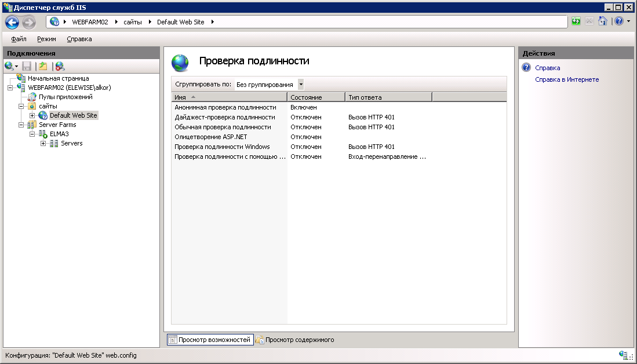Select 'Анонимная проверка подлинности' row
Screen dimensions: 637x364
pos(225,107)
